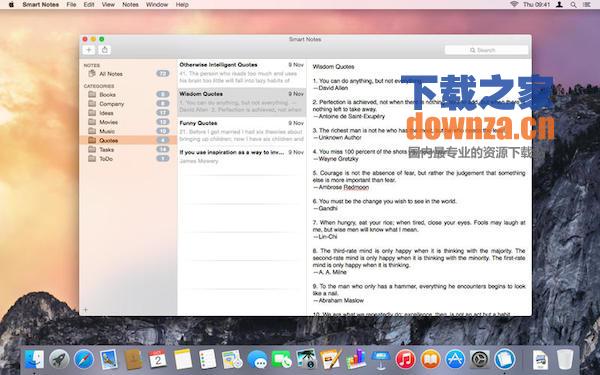Open the Books category folder
The image size is (600, 375).
(128, 94)
